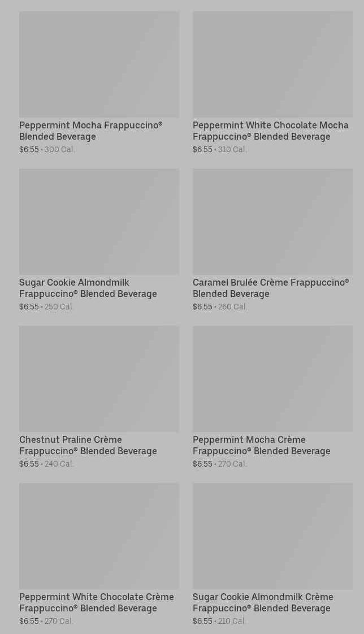
Task: Click the $6.55 · 310 Cal. price line
Action: pos(220,150)
